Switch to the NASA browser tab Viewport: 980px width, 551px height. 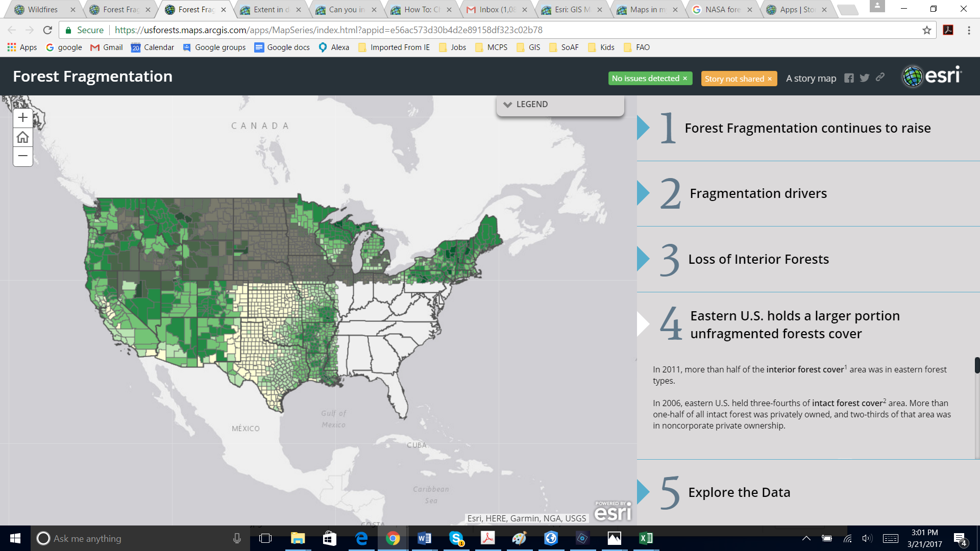coord(722,10)
